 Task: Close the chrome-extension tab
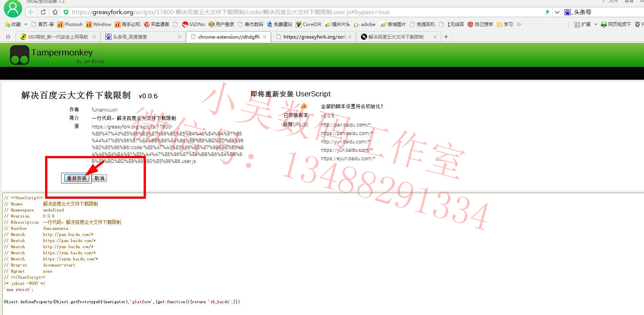coord(265,37)
